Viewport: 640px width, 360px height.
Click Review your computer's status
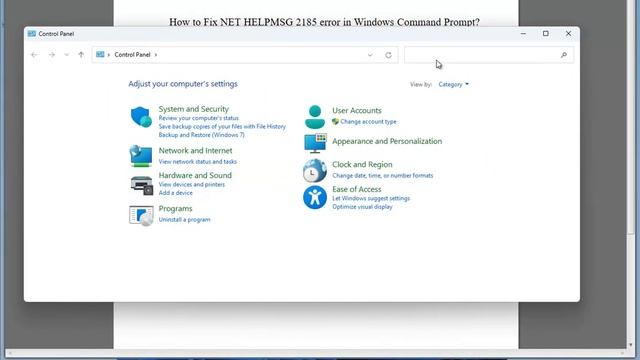(x=198, y=118)
